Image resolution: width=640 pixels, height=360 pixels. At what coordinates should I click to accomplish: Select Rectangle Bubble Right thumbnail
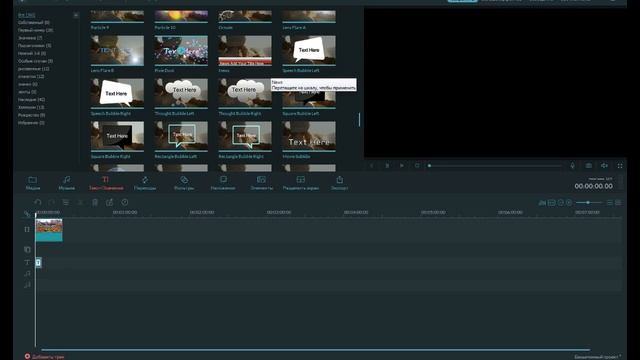244,136
